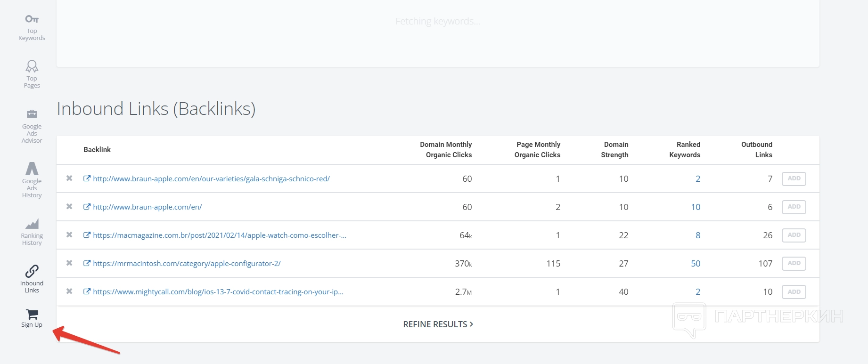
Task: Click the Sign Up cart icon
Action: (x=32, y=315)
